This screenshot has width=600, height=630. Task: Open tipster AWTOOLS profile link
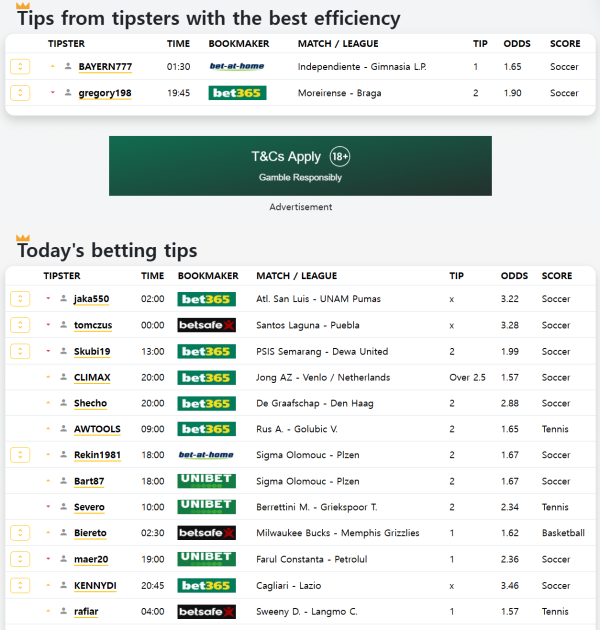(x=97, y=429)
